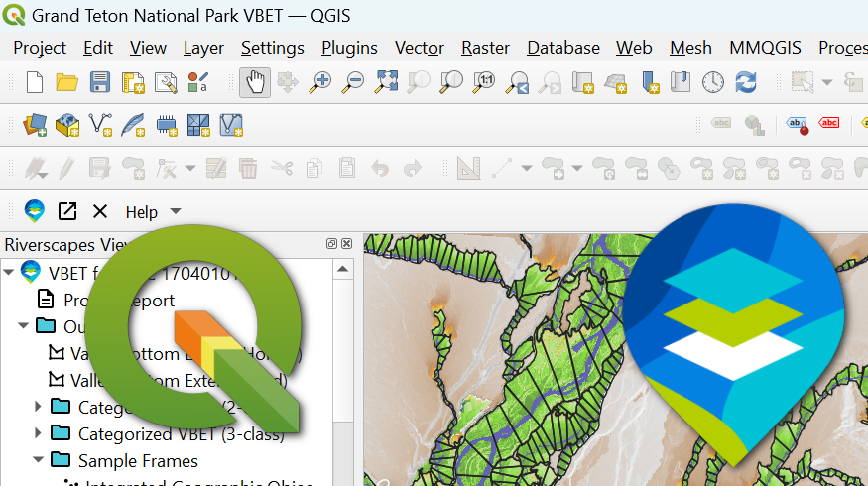Click the New Virtual Layer icon
This screenshot has width=868, height=486.
pyautogui.click(x=231, y=125)
